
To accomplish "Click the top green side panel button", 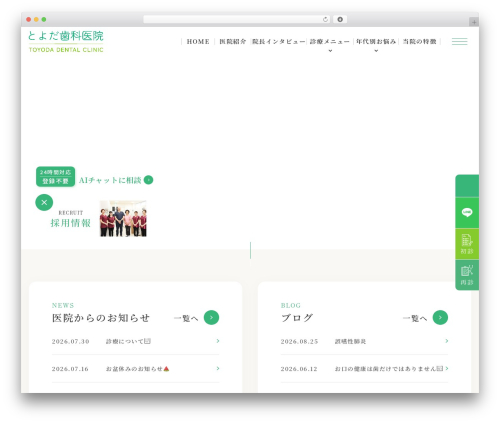I will click(467, 186).
